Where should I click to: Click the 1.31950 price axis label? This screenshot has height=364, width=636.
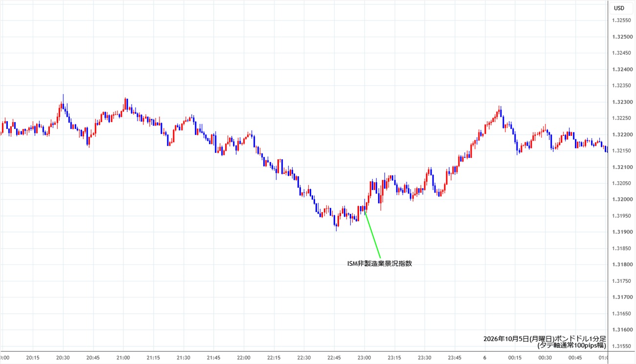point(621,216)
